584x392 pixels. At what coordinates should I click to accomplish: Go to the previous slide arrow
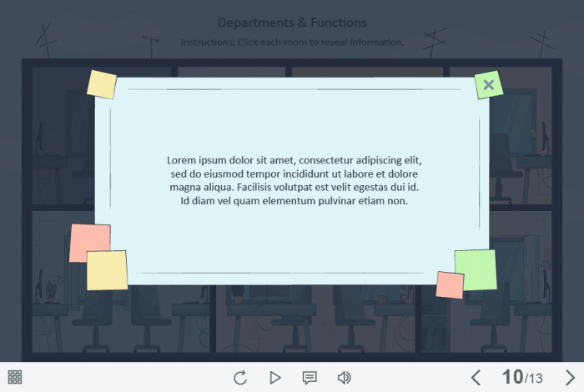click(476, 378)
